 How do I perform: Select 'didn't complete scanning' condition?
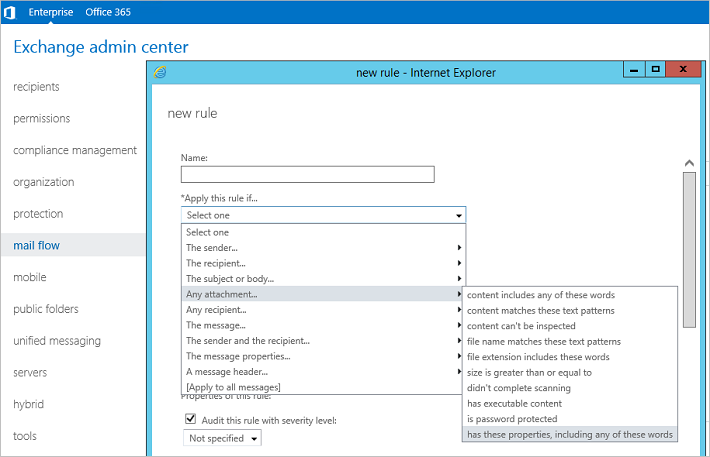click(570, 388)
